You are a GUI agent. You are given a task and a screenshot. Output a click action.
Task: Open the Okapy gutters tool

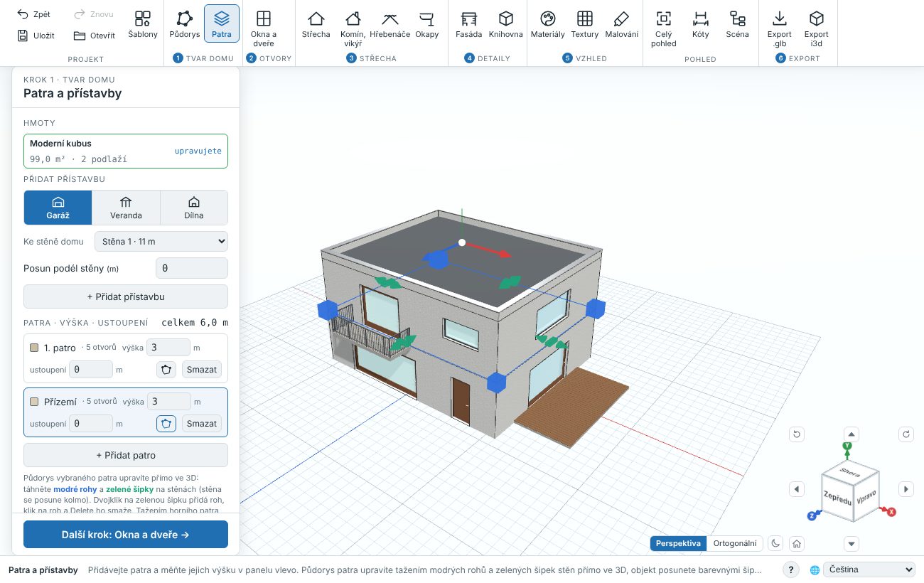click(426, 24)
